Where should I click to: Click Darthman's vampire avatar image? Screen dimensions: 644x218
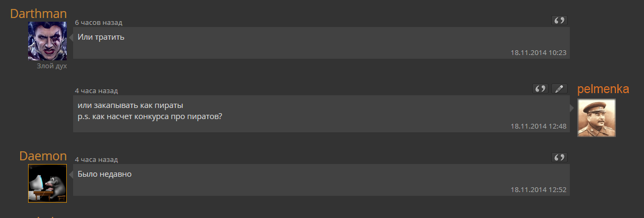click(x=47, y=41)
